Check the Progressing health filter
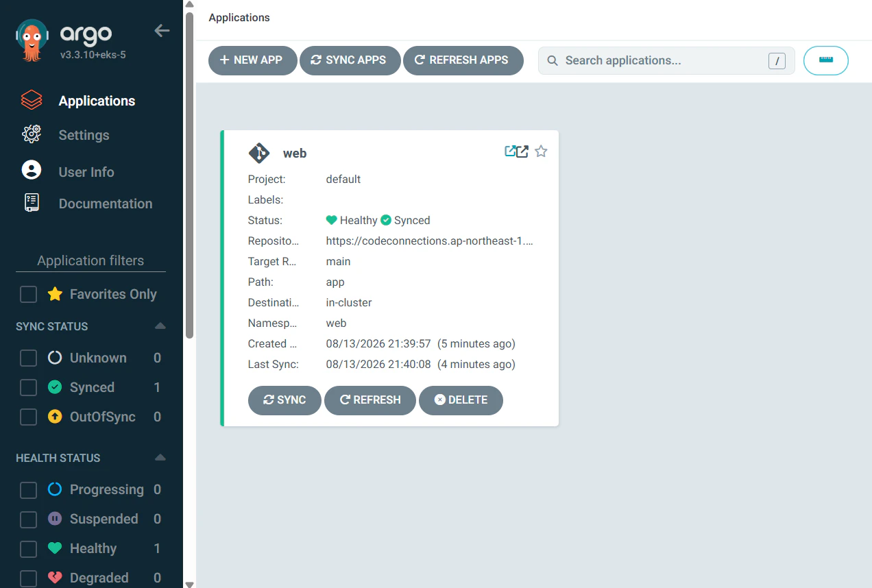The width and height of the screenshot is (872, 588). [x=28, y=490]
